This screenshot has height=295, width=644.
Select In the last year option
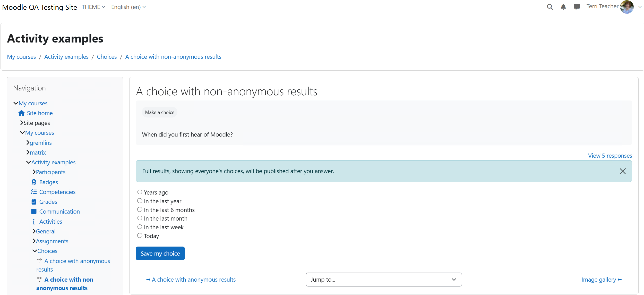[x=140, y=201]
